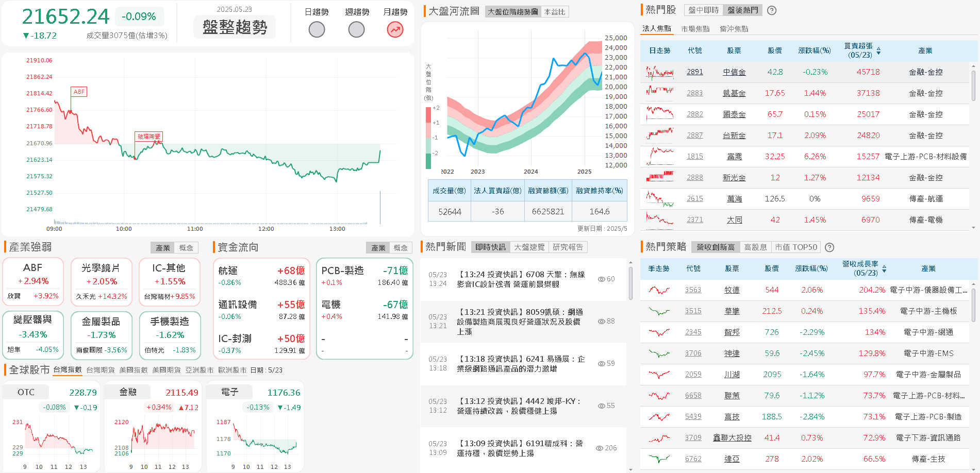Screen dimensions: 980x473
Task: Switch global markets to 亞洲股市
Action: (200, 370)
